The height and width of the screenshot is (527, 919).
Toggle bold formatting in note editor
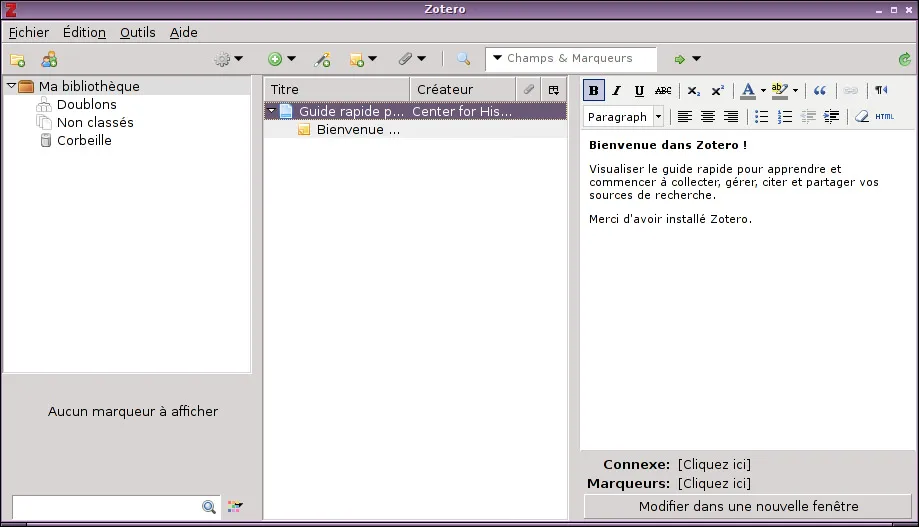point(594,91)
